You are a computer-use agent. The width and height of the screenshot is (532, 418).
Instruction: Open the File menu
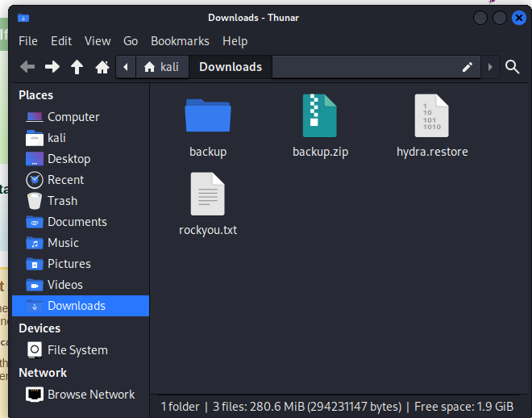[x=28, y=41]
